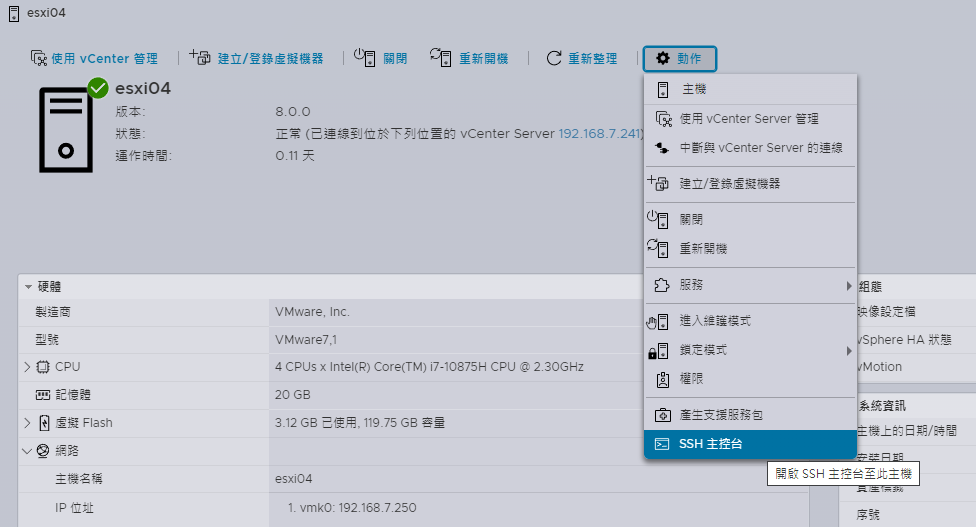Click the 4 CPUs x Intel Core value
The image size is (976, 527).
pyautogui.click(x=429, y=367)
